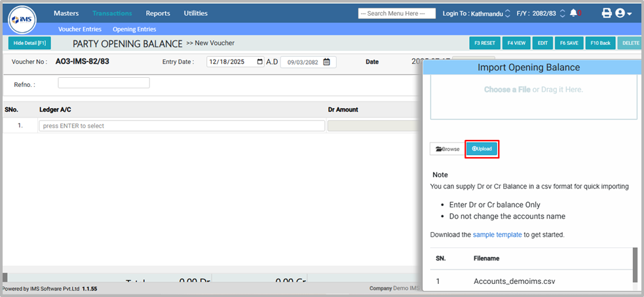The image size is (644, 297).
Task: Click the printer icon in header
Action: (607, 13)
